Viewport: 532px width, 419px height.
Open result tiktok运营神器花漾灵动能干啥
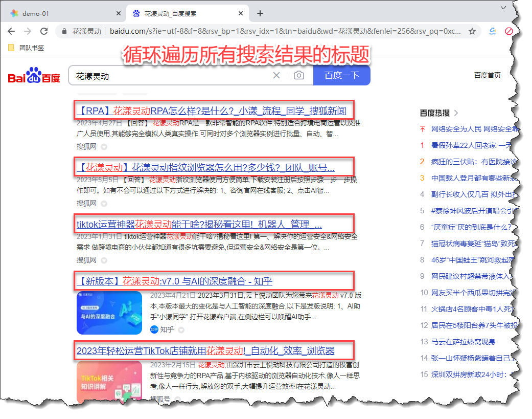click(199, 224)
